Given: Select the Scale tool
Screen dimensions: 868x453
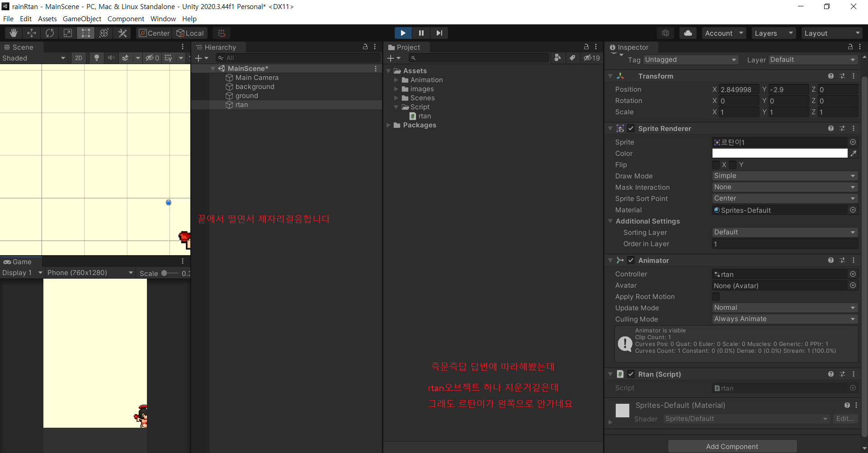Looking at the screenshot, I should 68,33.
